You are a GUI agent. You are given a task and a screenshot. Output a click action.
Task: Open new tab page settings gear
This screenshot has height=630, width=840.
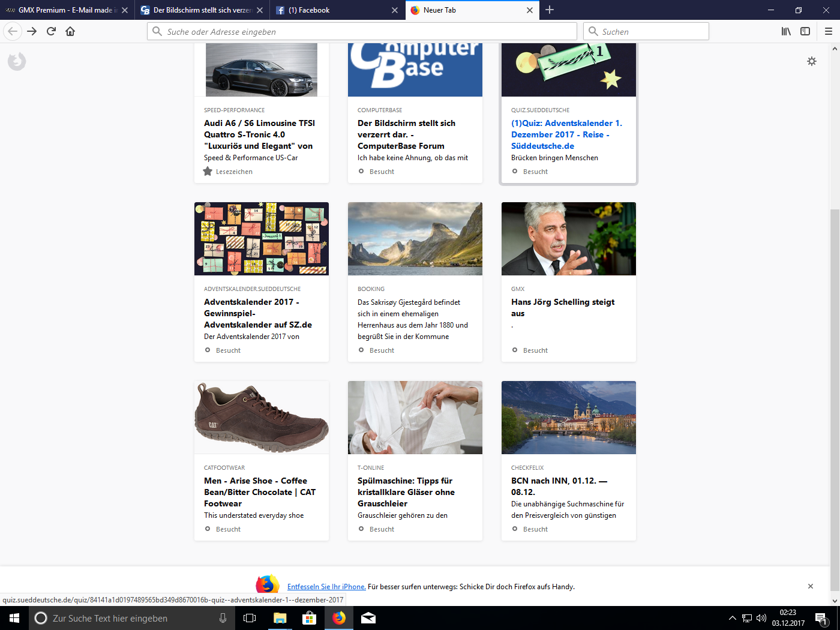click(812, 61)
